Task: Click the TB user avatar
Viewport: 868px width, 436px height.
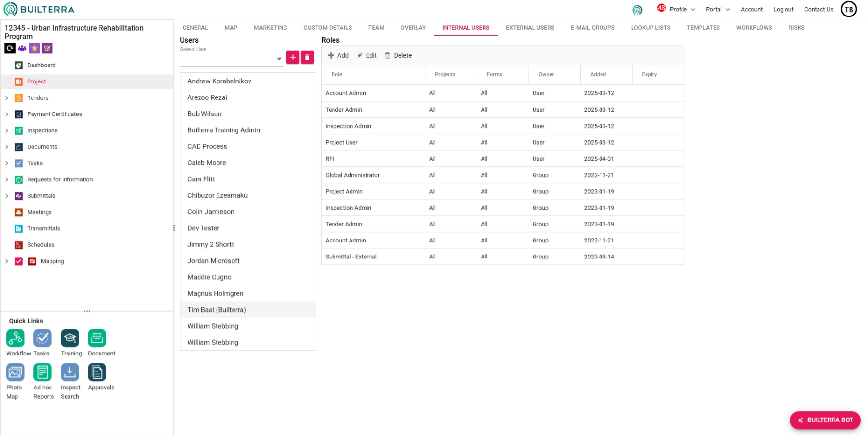Action: tap(849, 9)
